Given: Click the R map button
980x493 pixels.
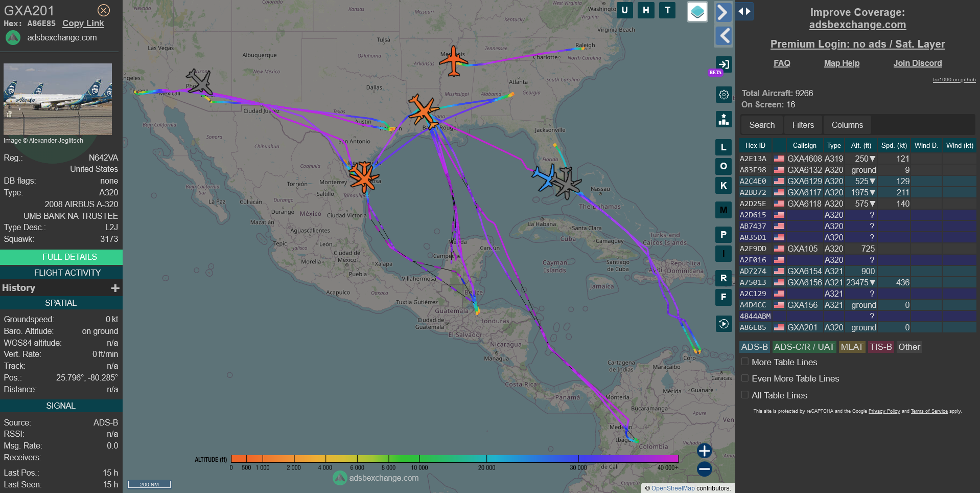Looking at the screenshot, I should click(724, 278).
